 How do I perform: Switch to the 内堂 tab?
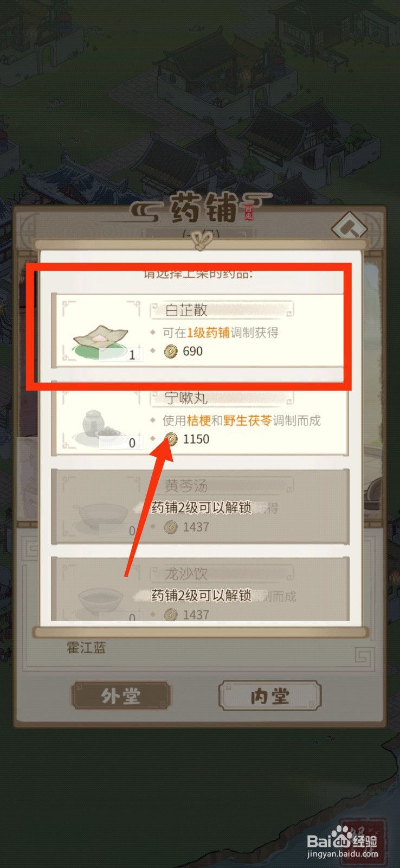tap(270, 696)
